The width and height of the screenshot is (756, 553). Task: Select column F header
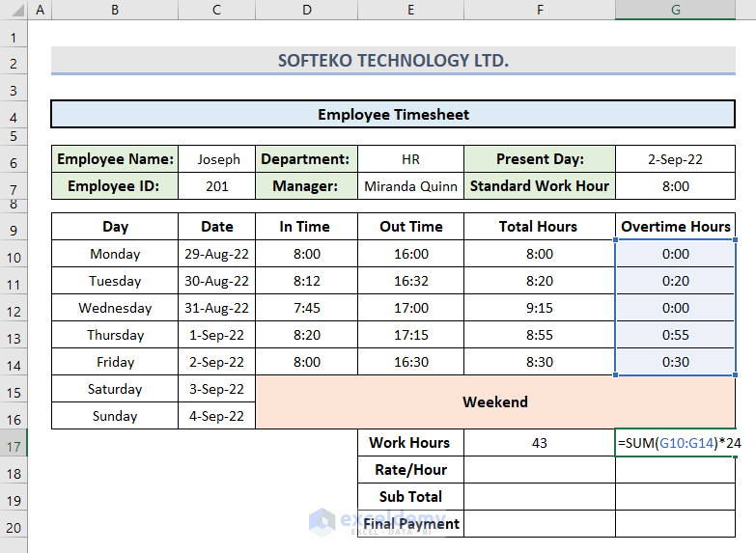pos(540,10)
